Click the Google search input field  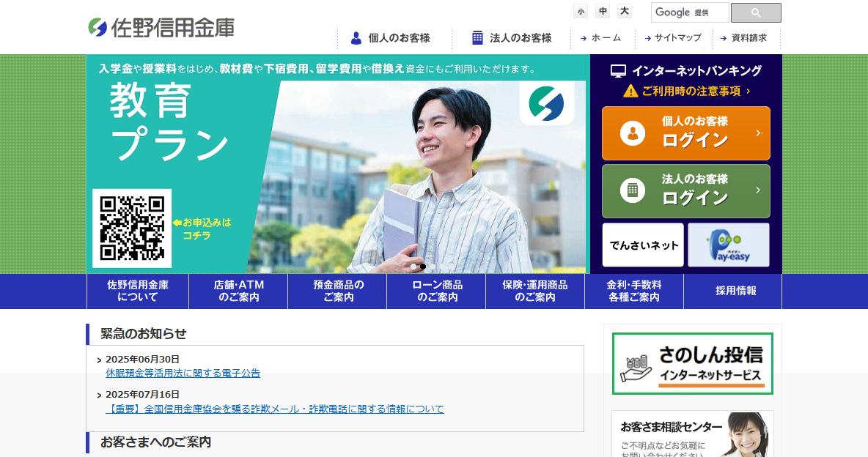point(690,12)
